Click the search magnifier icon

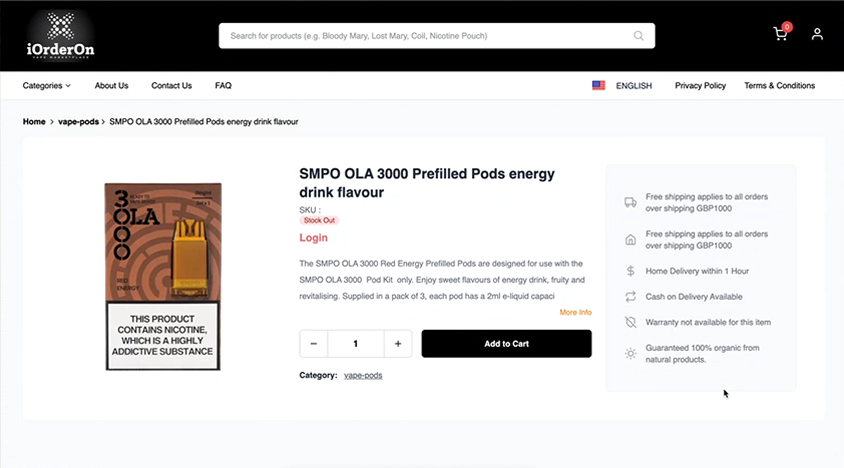[x=638, y=36]
